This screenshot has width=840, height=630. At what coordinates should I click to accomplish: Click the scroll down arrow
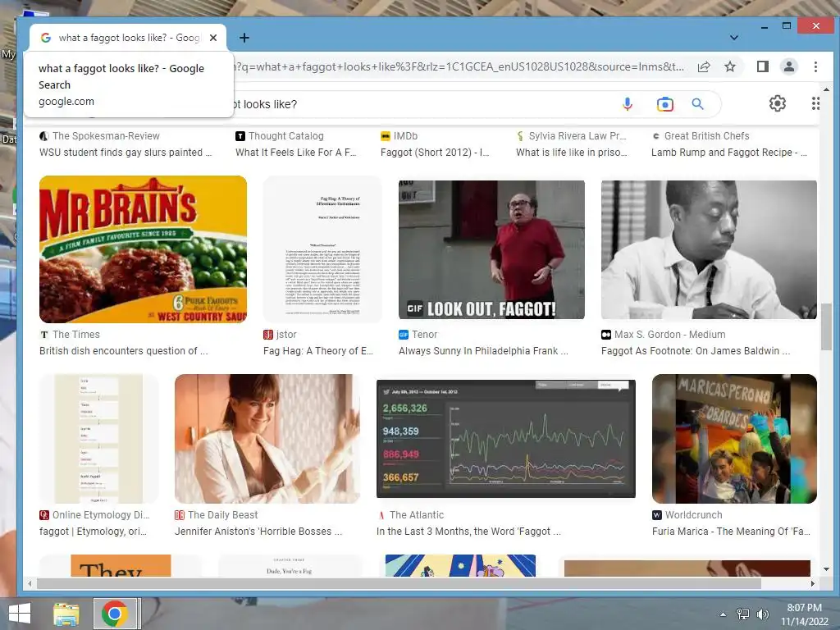click(826, 569)
